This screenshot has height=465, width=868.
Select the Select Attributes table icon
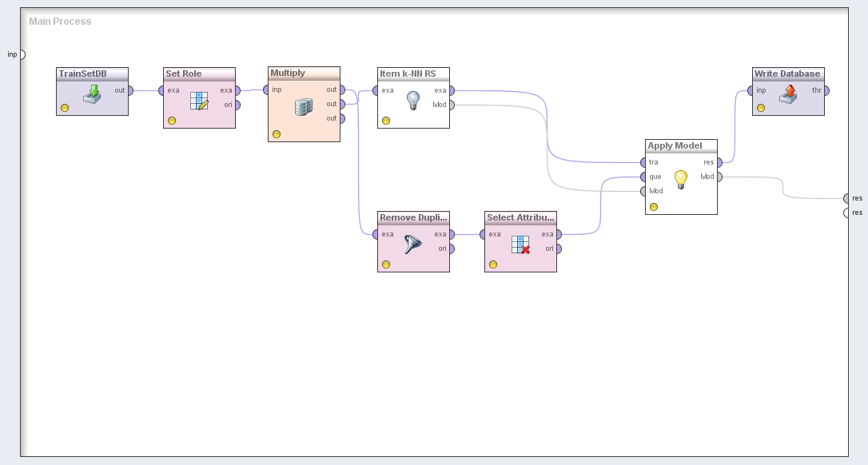click(520, 244)
